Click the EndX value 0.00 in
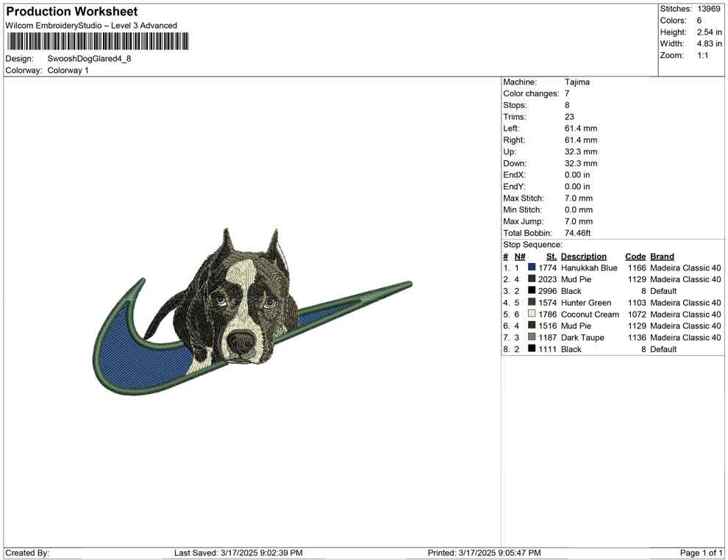Viewport: 728px width, 560px height. (x=577, y=174)
